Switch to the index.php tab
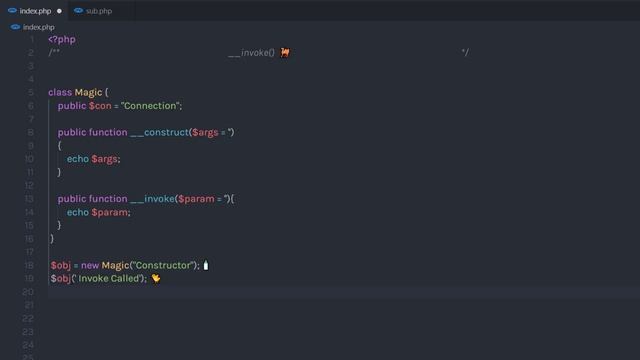 35,11
